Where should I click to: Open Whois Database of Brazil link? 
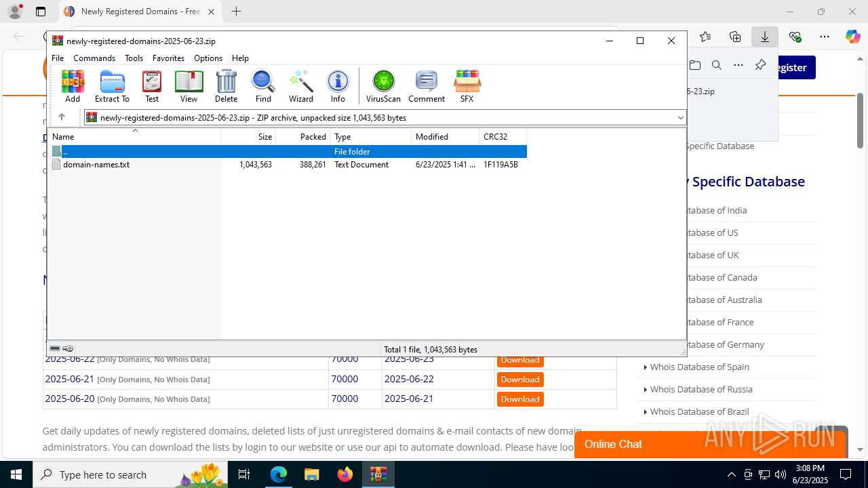(x=699, y=411)
